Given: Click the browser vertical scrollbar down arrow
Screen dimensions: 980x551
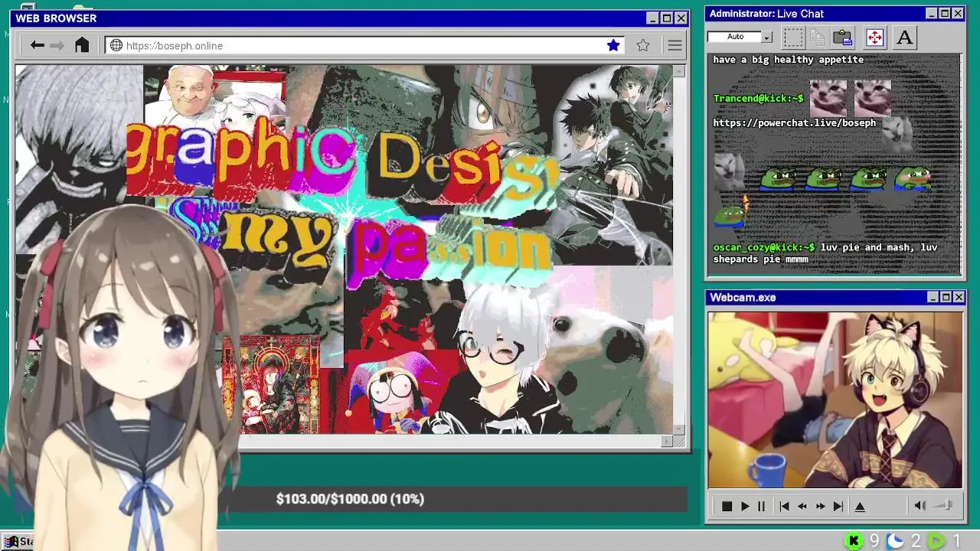Looking at the screenshot, I should 678,429.
